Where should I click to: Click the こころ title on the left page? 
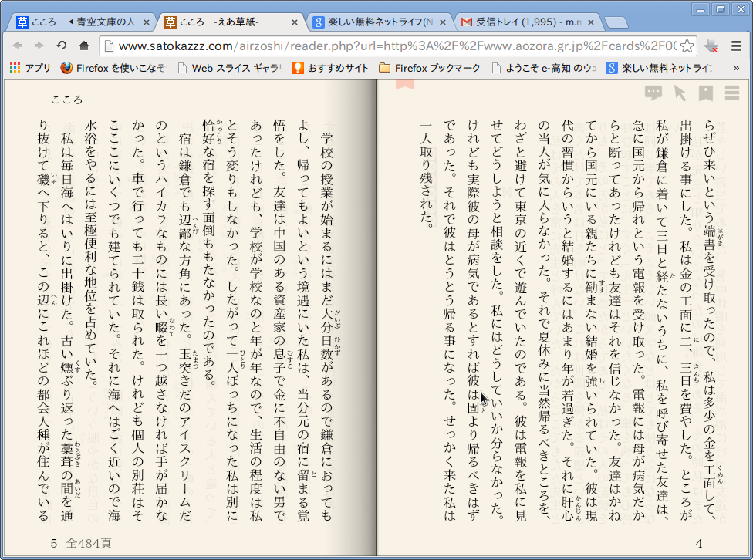coord(67,100)
